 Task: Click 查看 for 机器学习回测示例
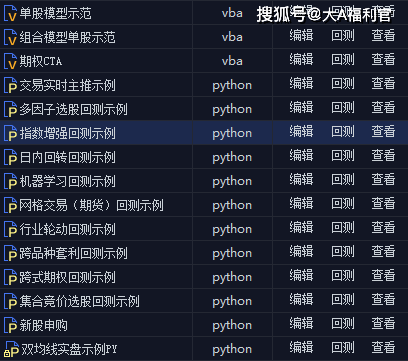383,179
